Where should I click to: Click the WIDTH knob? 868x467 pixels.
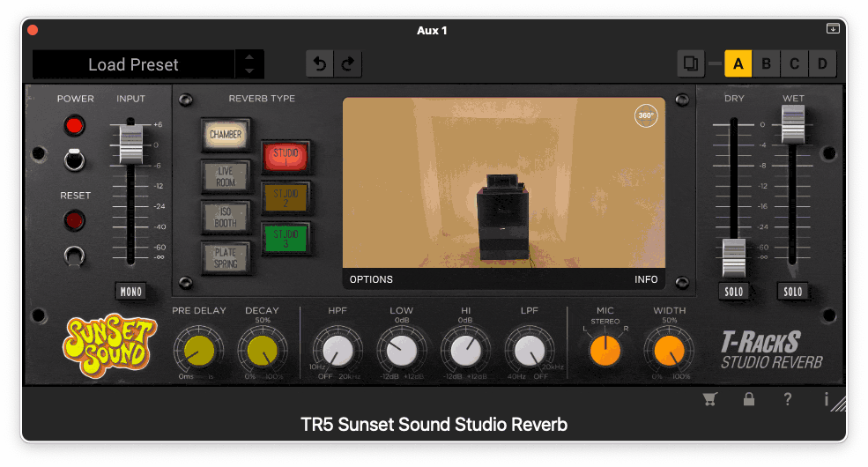click(669, 351)
